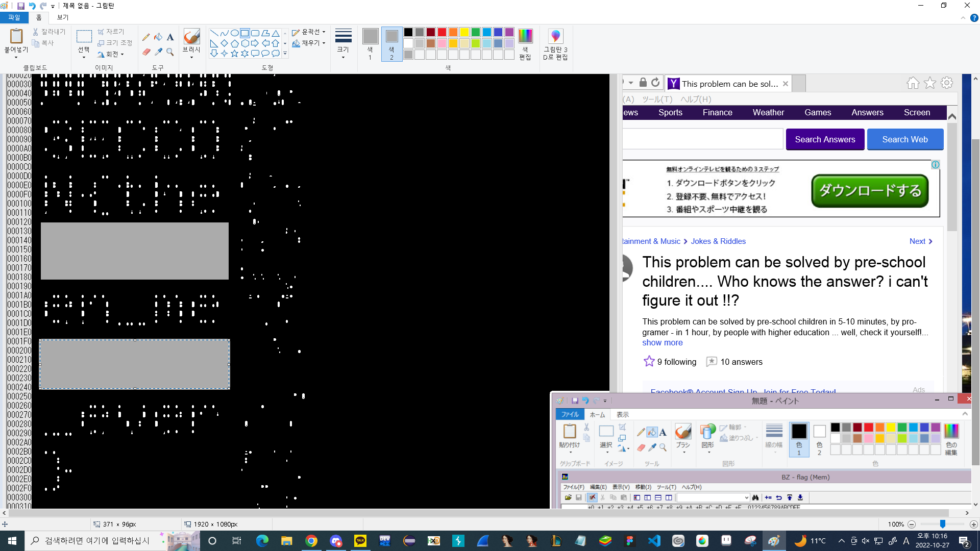Open the 회전 rotate dropdown

tap(111, 54)
